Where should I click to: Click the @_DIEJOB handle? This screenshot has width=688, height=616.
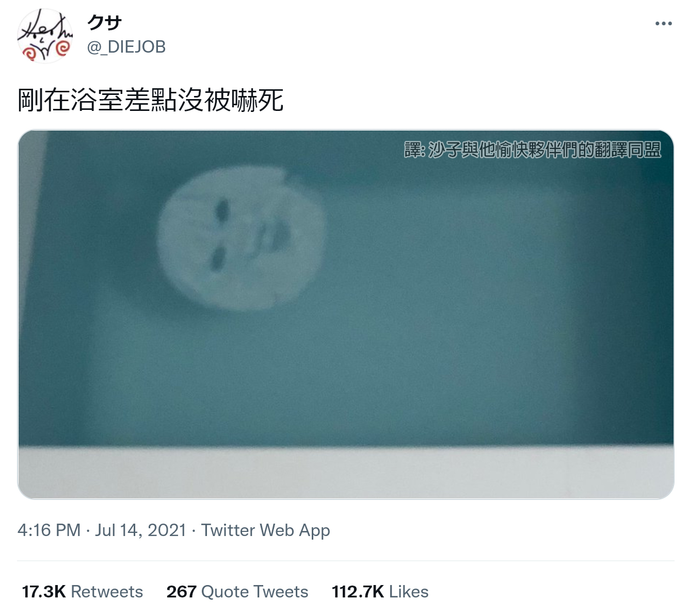126,47
